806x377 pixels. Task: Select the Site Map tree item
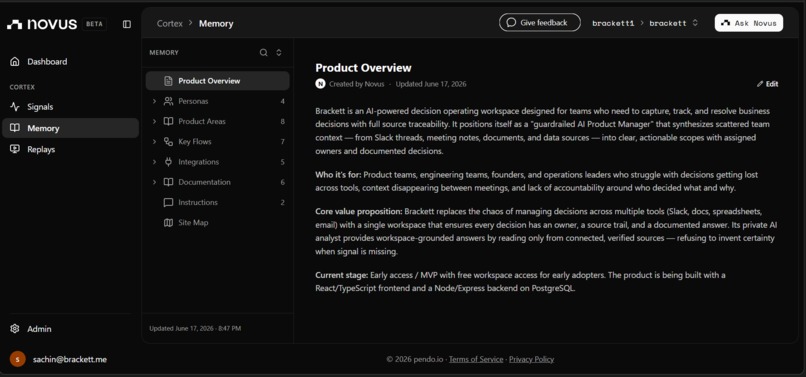tap(217, 223)
